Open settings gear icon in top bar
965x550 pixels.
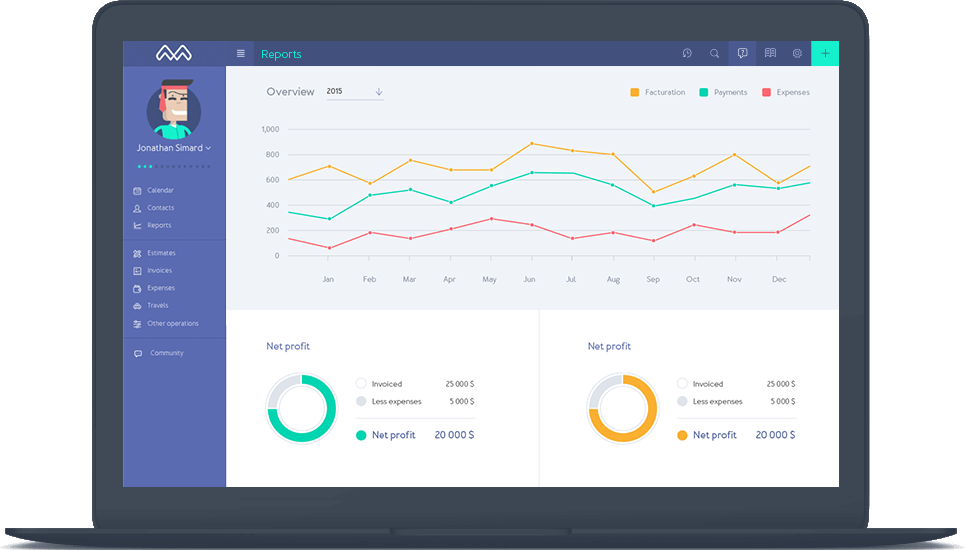point(797,54)
